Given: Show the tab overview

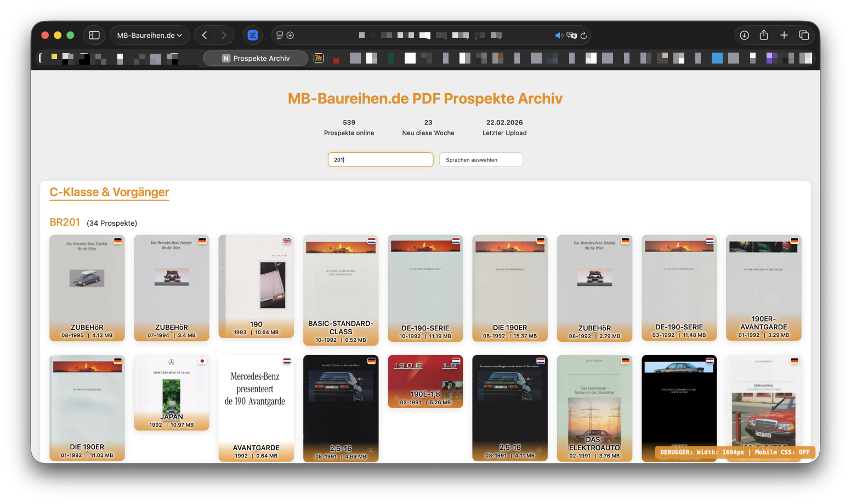Looking at the screenshot, I should coord(804,35).
